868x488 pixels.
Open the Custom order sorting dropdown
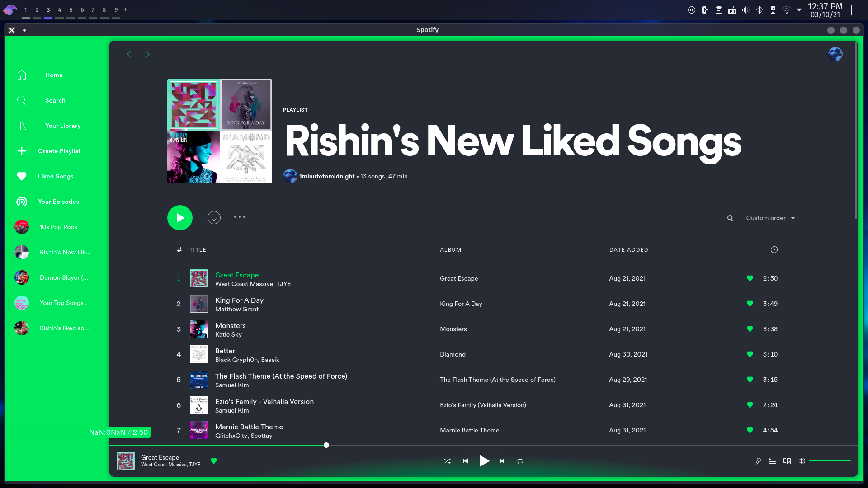point(770,218)
